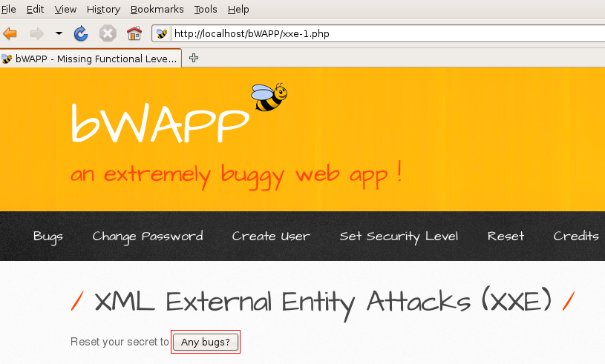Open the File menu

8,9
